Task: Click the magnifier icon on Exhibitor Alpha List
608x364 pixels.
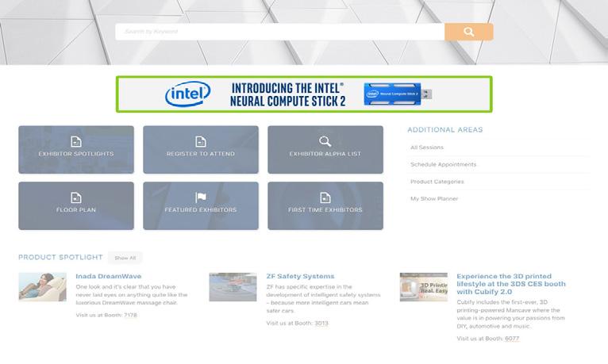Action: [x=325, y=142]
